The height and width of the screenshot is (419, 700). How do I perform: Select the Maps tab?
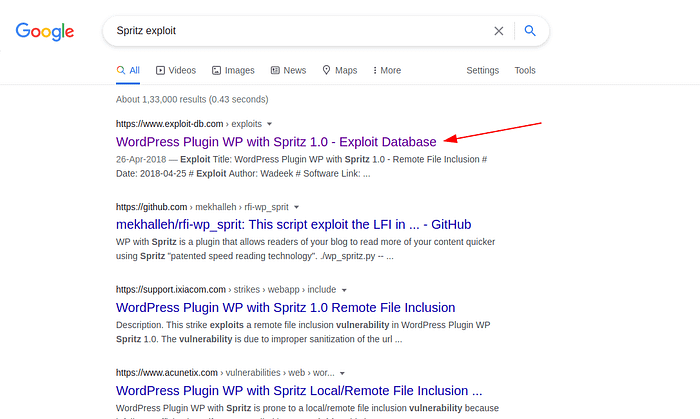pos(340,70)
